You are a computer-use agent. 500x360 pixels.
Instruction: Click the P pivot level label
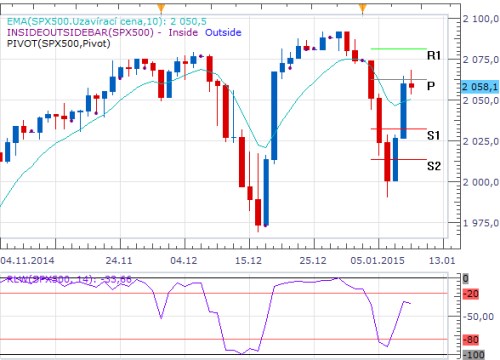431,86
